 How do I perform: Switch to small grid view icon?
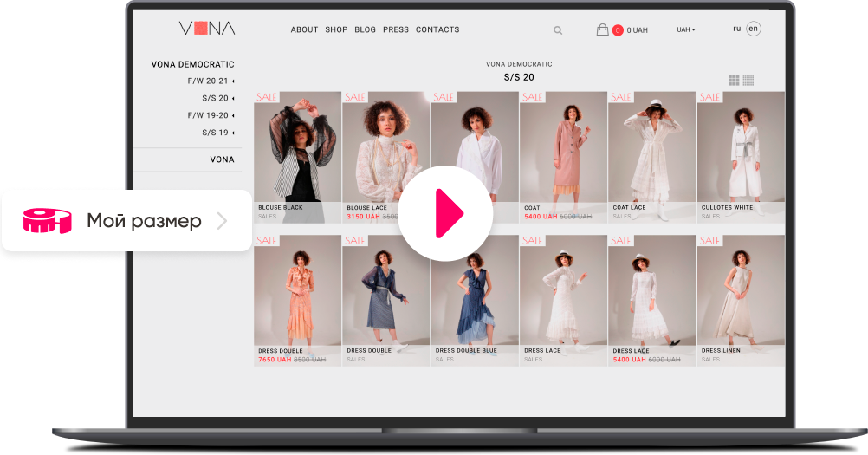tap(748, 80)
